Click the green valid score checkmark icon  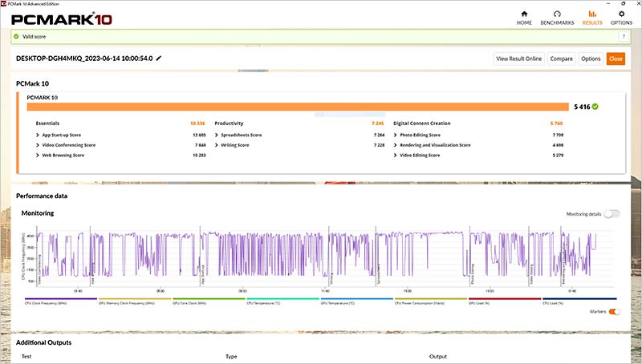point(16,36)
